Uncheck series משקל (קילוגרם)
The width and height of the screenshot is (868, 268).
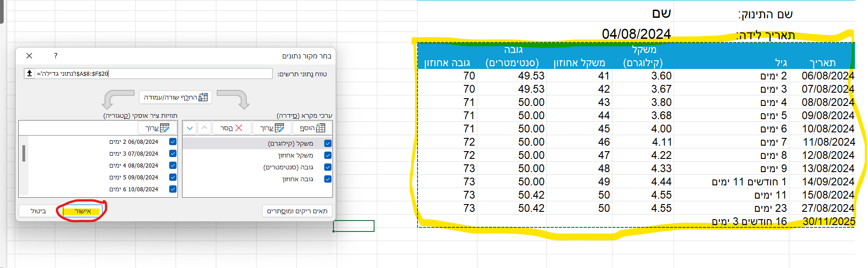click(328, 143)
